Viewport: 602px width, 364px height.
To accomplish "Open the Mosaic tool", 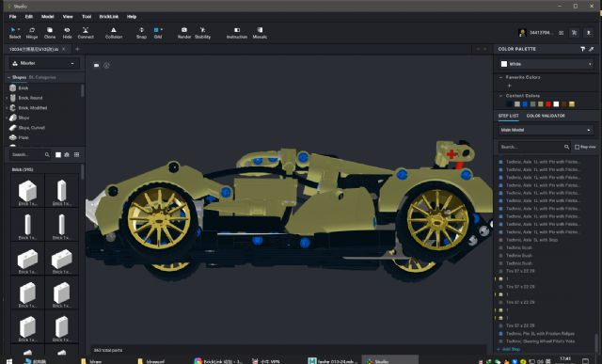I will (260, 33).
